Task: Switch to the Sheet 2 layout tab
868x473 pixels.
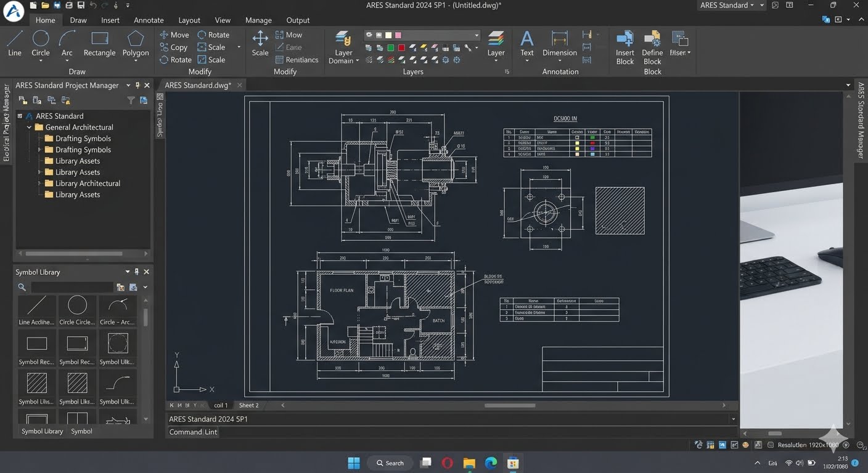Action: point(249,405)
